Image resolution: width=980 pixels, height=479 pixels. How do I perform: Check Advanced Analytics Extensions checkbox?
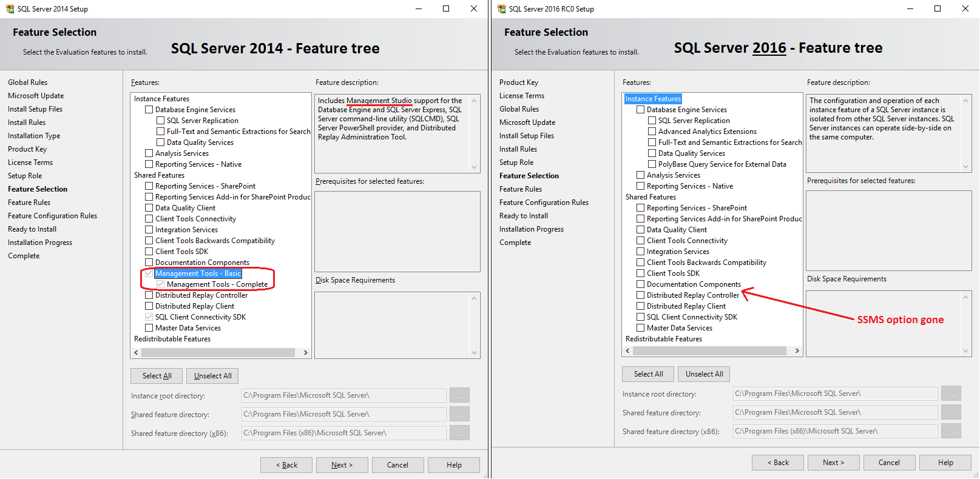(652, 132)
